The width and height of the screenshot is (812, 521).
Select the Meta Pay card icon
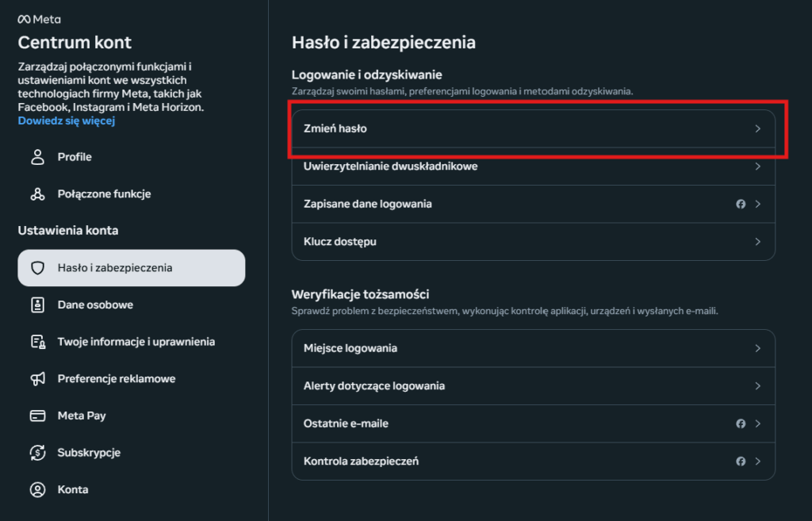click(x=37, y=416)
